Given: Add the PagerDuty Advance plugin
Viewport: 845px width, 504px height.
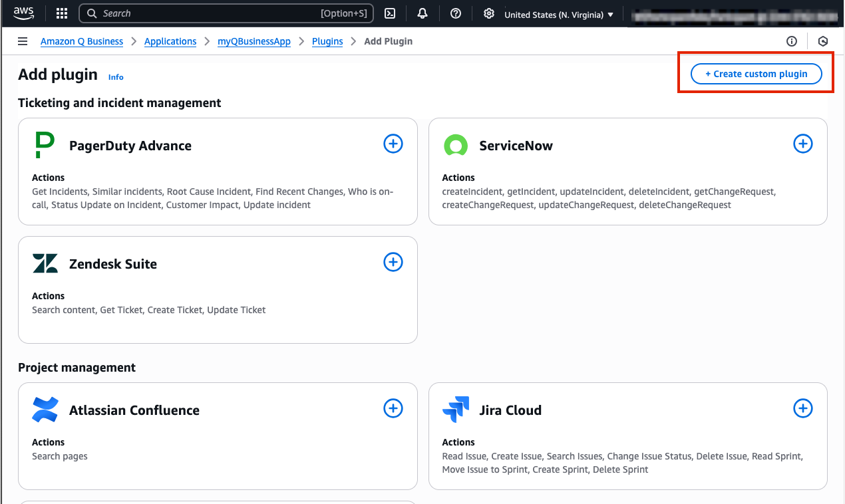Looking at the screenshot, I should point(393,144).
